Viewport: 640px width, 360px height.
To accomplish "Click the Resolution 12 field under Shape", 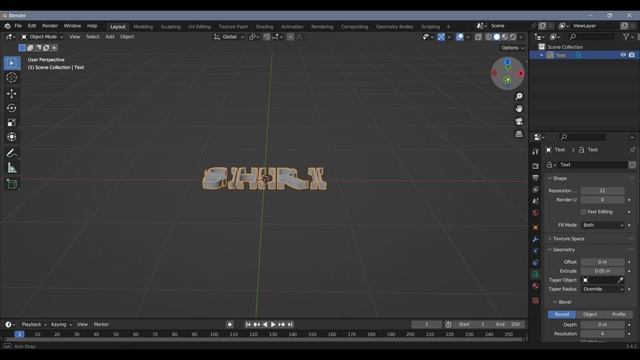I will click(602, 191).
